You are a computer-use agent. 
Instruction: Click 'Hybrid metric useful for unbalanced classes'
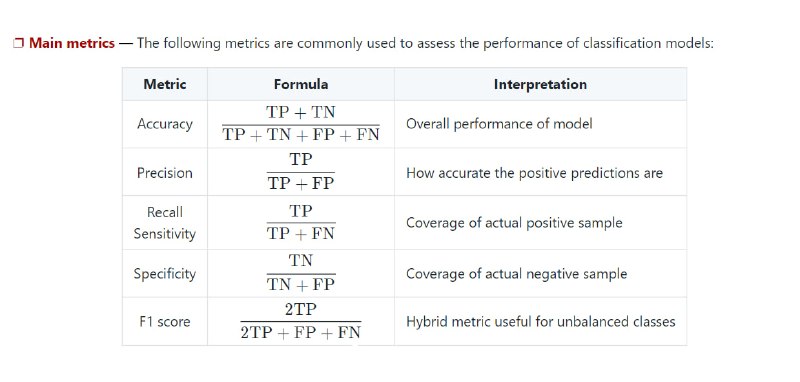pyautogui.click(x=541, y=322)
